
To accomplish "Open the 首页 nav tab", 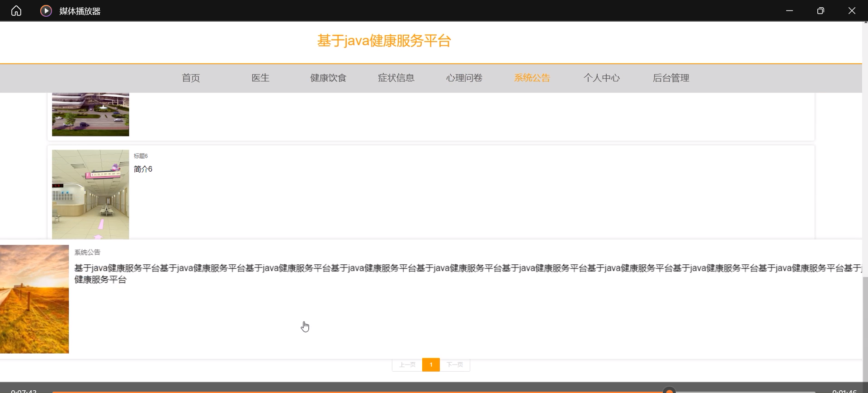I will click(x=191, y=78).
